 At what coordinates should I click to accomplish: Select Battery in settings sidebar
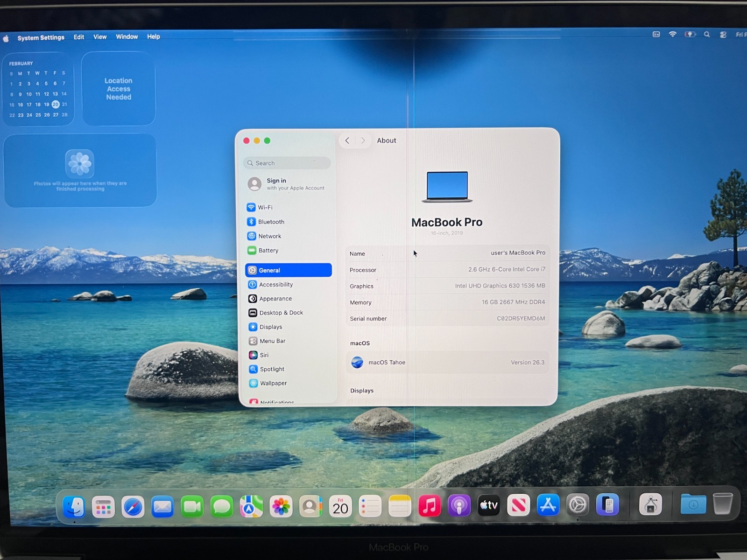click(289, 250)
